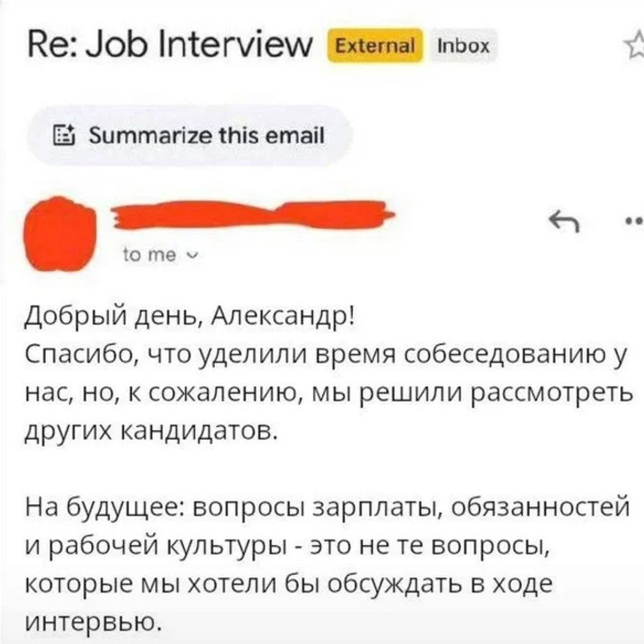Screen dimensions: 644x644
Task: Open the three-dot more options menu
Action: pyautogui.click(x=636, y=221)
